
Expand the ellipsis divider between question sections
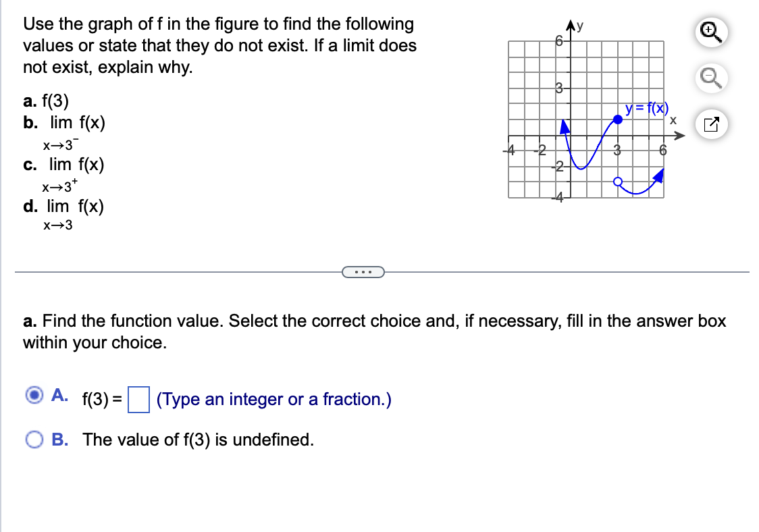(364, 271)
